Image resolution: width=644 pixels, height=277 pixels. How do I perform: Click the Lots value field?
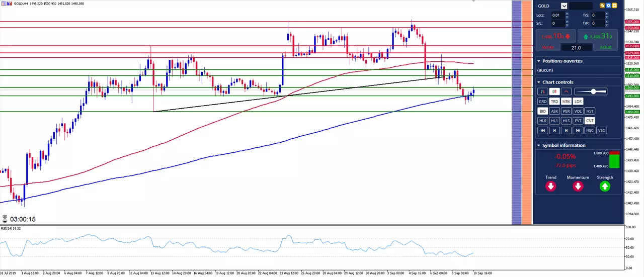point(557,16)
